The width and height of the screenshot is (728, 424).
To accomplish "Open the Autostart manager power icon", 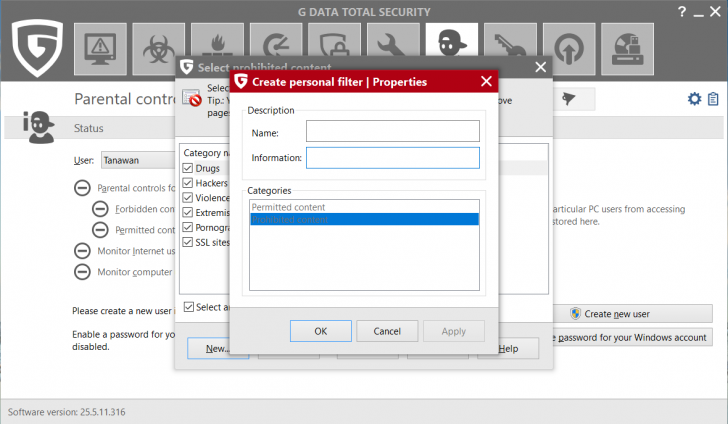I will (569, 49).
